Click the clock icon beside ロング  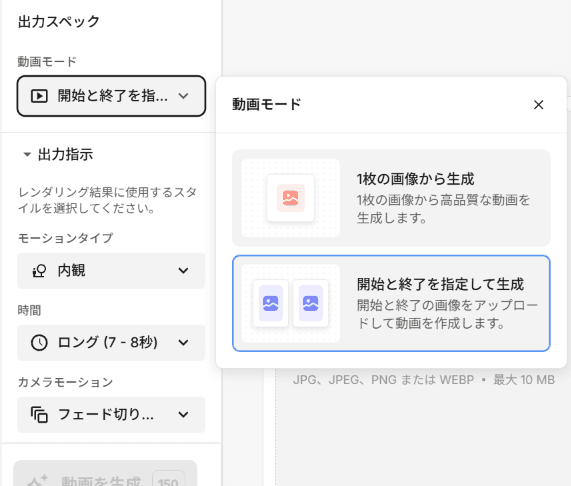tap(39, 343)
